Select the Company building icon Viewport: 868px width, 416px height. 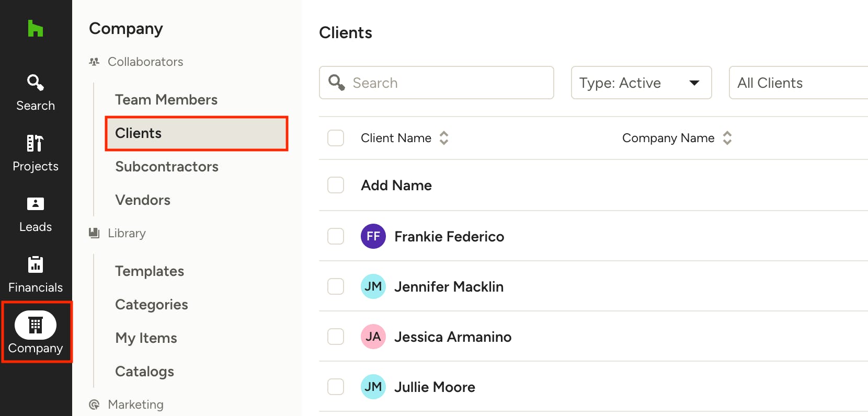pos(36,325)
